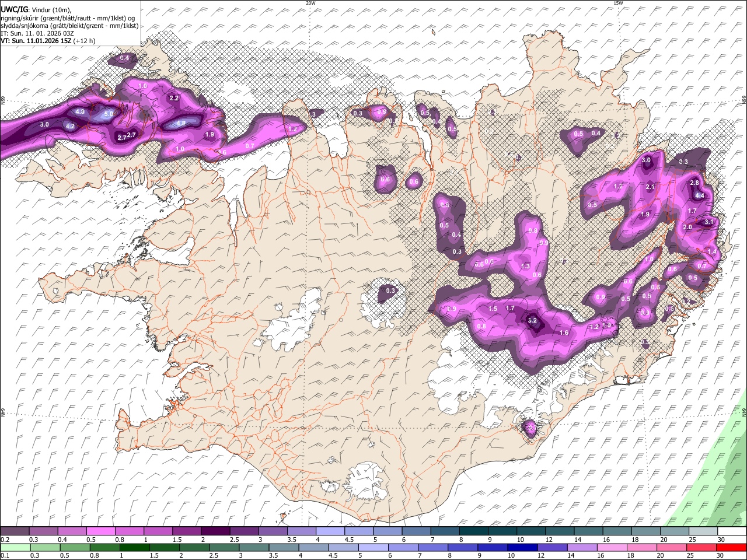Choose upper-row dark teal swatch between 8 and 9
The image size is (747, 560).
(473, 531)
